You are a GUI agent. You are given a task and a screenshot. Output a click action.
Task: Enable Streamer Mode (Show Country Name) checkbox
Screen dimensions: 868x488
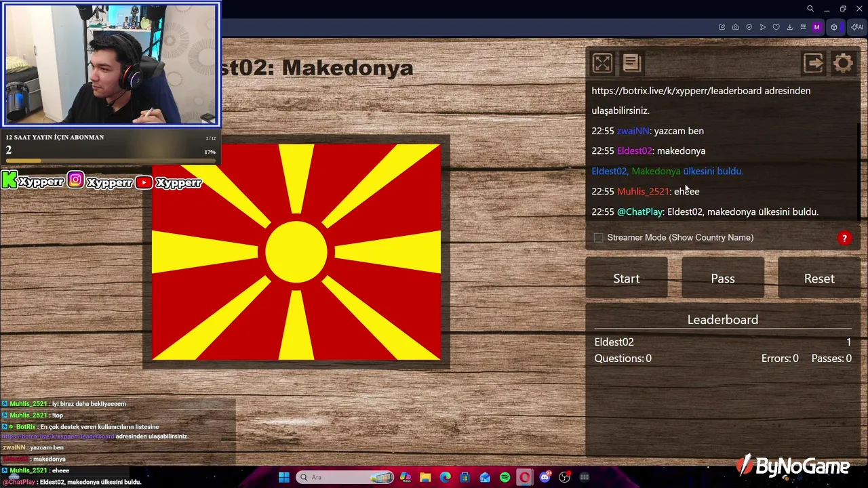pos(598,238)
